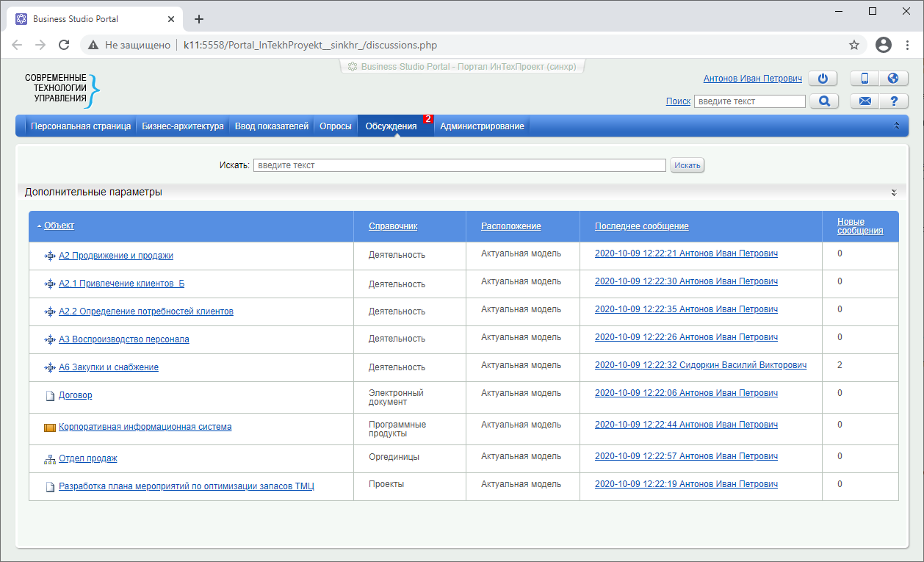Viewport: 924px width, 562px height.
Task: Open messages via envelope icon
Action: 865,101
